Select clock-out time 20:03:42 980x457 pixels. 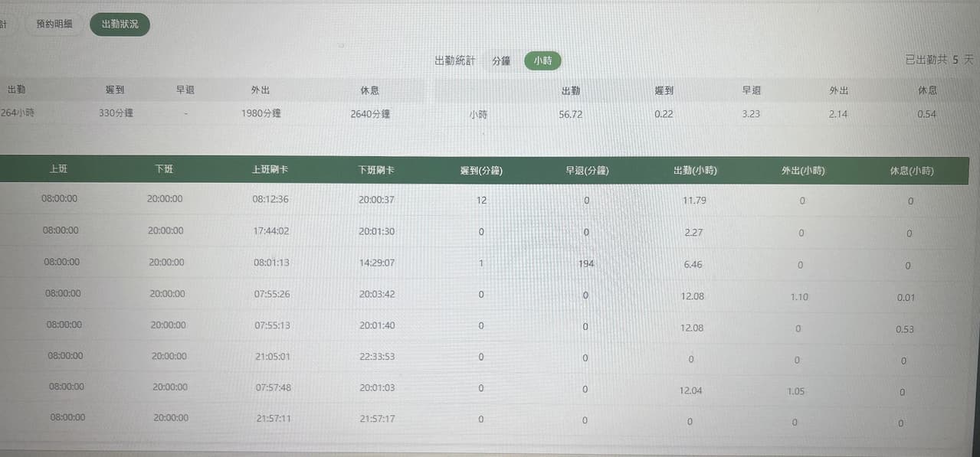click(377, 294)
